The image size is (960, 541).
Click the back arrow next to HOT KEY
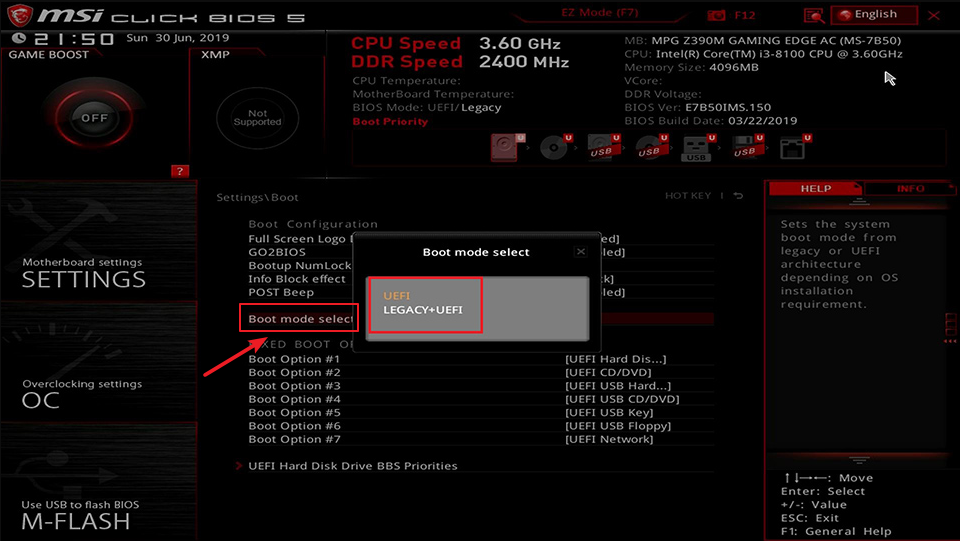(x=738, y=196)
